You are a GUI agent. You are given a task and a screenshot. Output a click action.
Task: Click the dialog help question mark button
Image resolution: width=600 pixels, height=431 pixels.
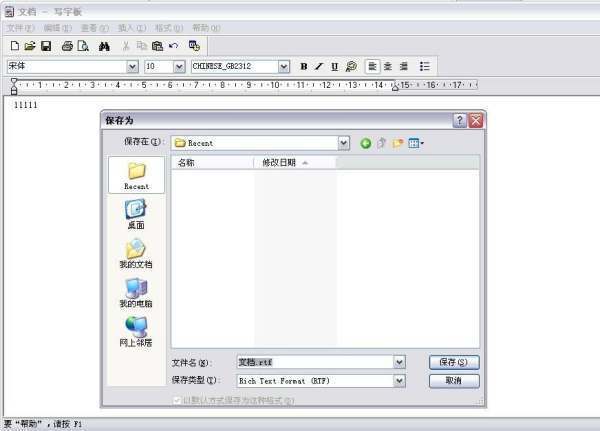tap(459, 121)
